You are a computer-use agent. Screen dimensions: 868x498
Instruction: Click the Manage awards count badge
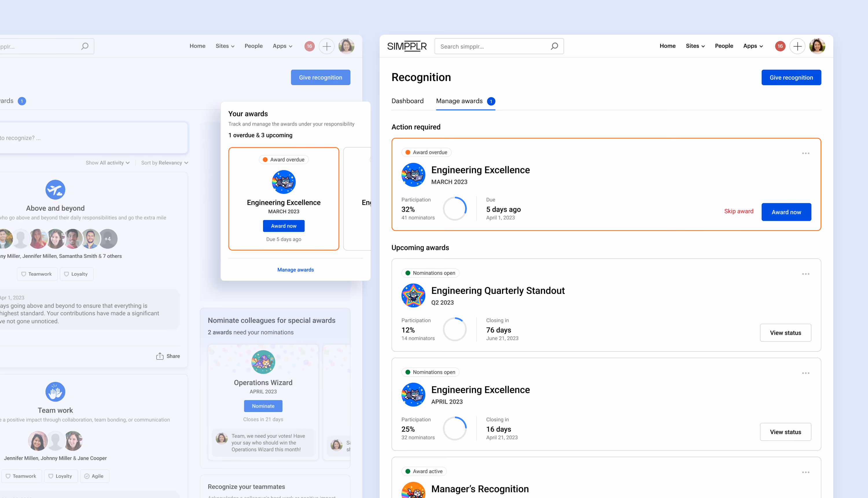(491, 101)
